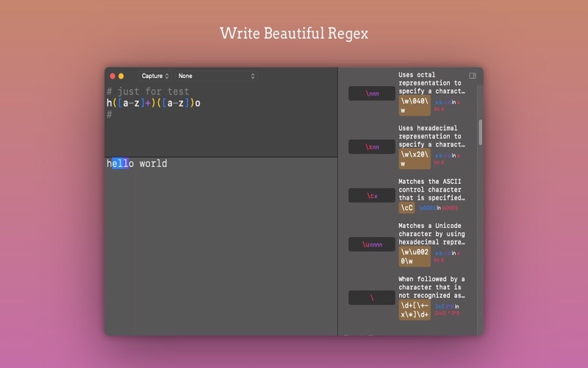The image size is (588, 368).
Task: Click the 'Uses hexadecimal representation' description
Action: (431, 136)
